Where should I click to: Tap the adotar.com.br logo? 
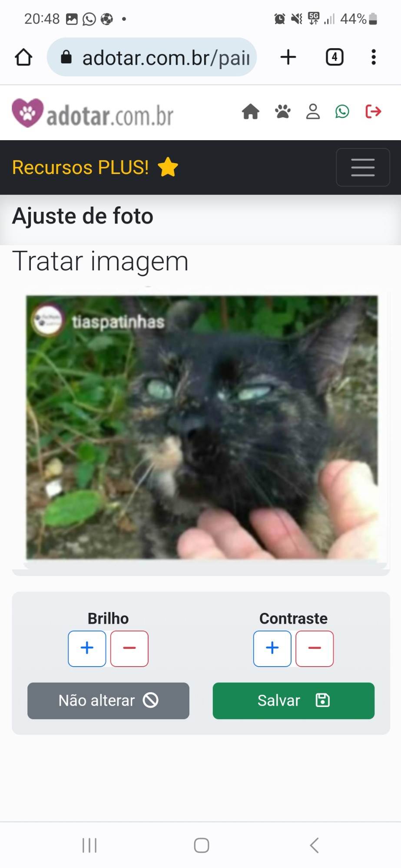pos(93,113)
